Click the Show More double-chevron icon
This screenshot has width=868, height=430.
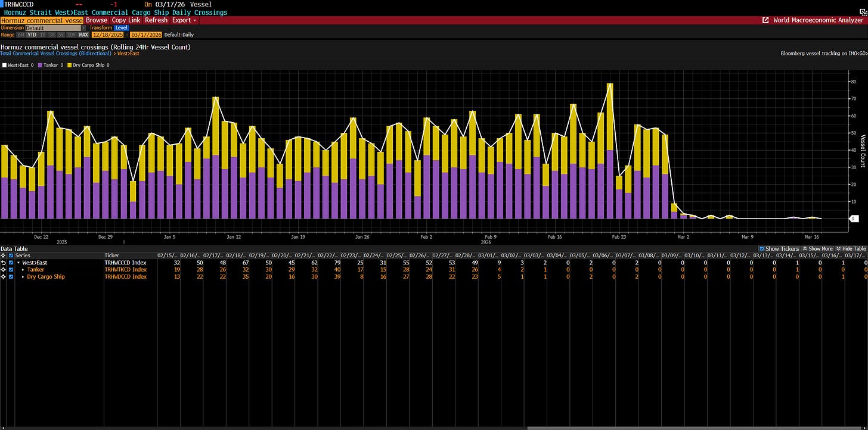[x=805, y=249]
